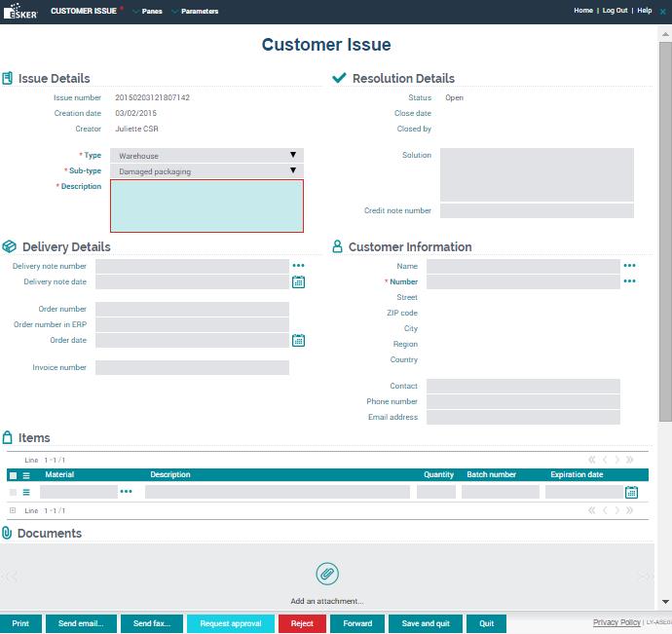Expand the Sub-type dropdown showing Damaged packaging

(x=206, y=171)
